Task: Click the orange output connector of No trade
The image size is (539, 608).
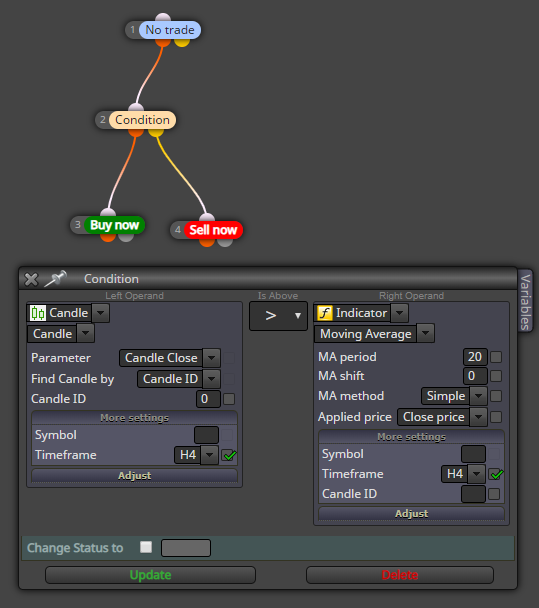Action: coord(163,42)
